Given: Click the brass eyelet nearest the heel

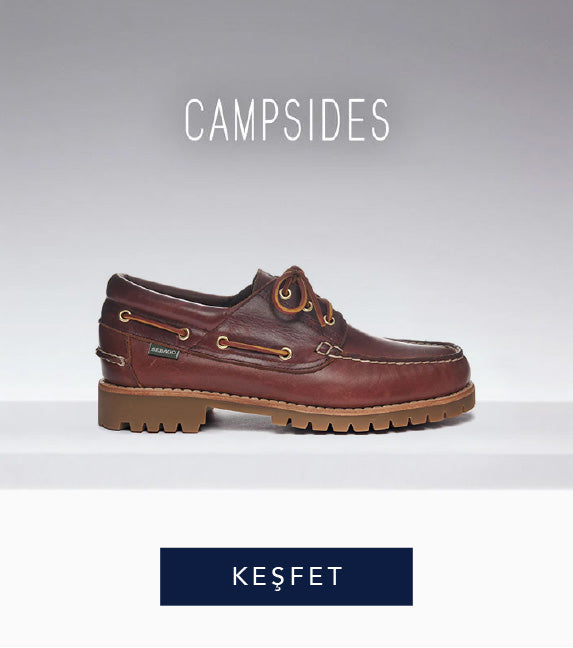Looking at the screenshot, I should click(x=125, y=316).
